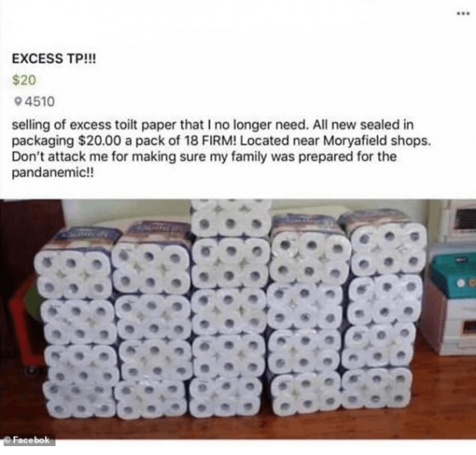Click the $20 price label

click(x=24, y=80)
